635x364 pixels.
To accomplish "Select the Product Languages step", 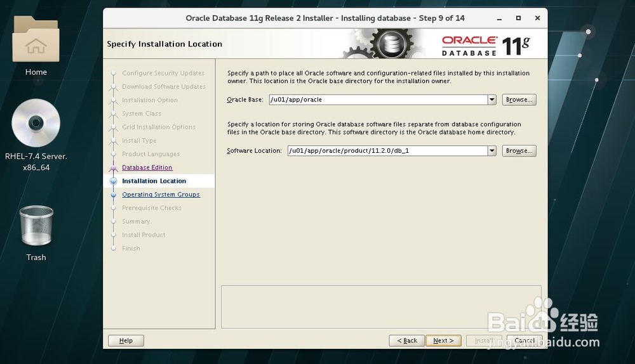I will pyautogui.click(x=150, y=154).
